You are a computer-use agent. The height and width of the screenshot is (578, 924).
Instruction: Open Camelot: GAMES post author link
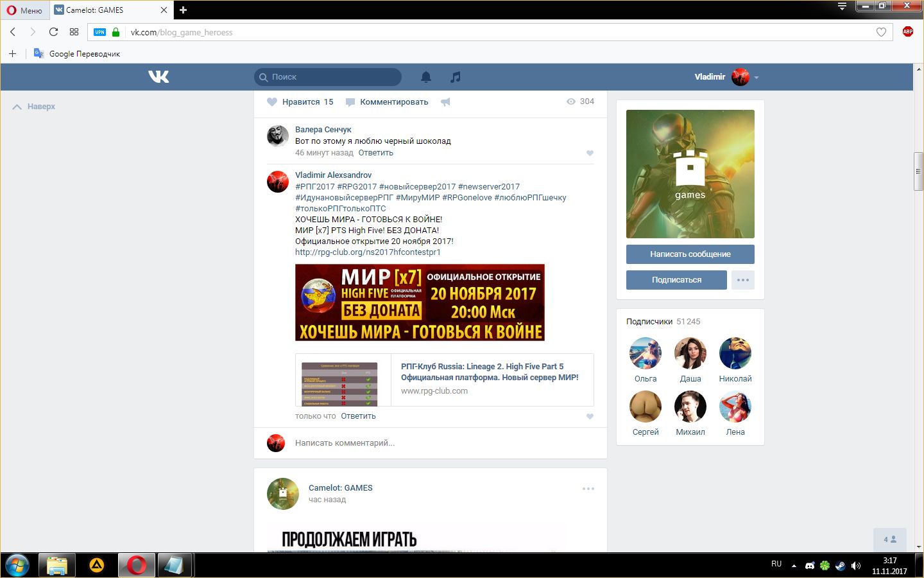point(340,488)
